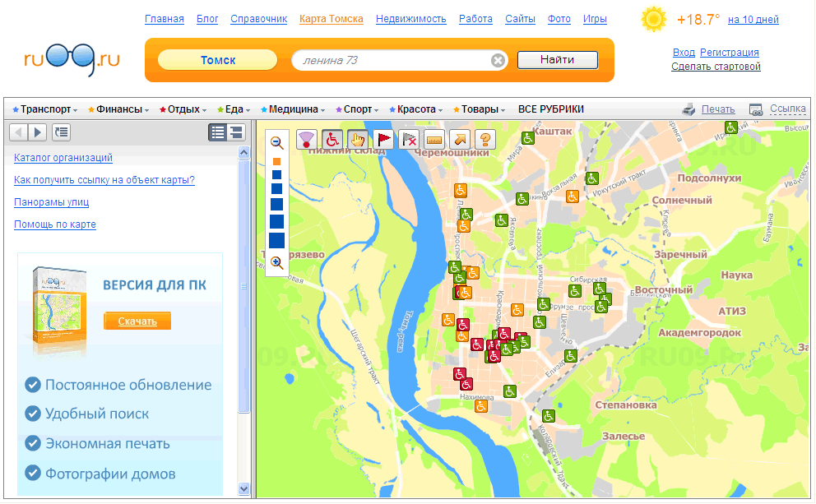Viewport: 816px width, 504px height.
Task: Toggle the hand pan tool
Action: click(x=358, y=139)
